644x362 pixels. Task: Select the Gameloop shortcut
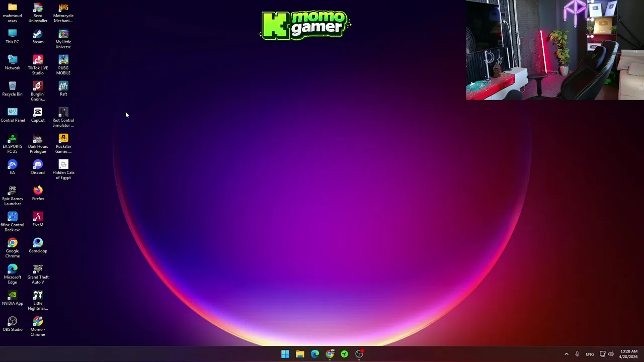[x=38, y=246]
